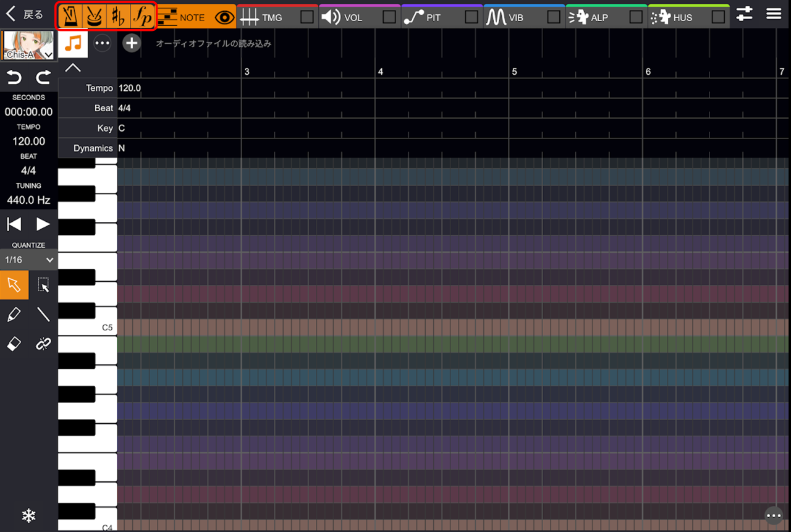Go back with the 戻る button
Screen dimensions: 791x532
click(25, 15)
